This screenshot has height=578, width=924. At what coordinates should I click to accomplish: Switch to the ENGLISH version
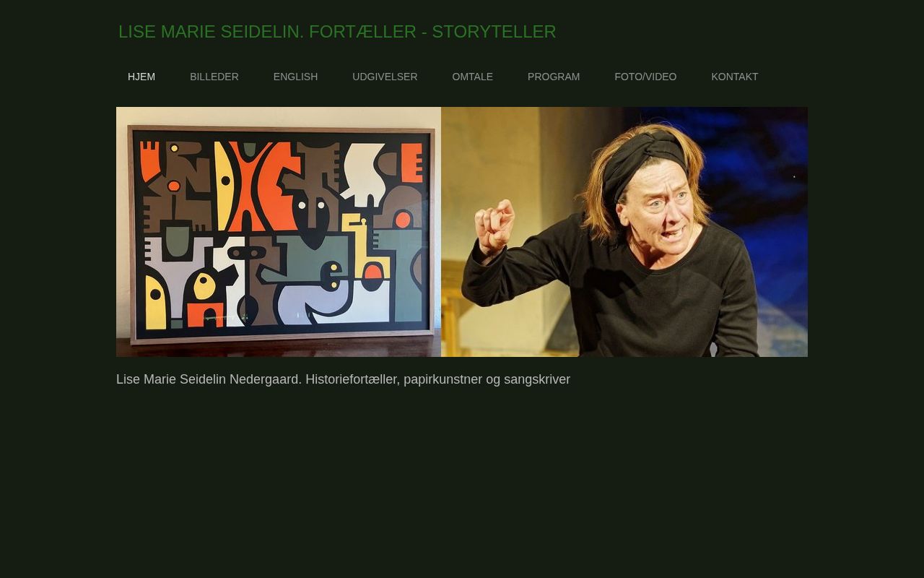tap(295, 77)
